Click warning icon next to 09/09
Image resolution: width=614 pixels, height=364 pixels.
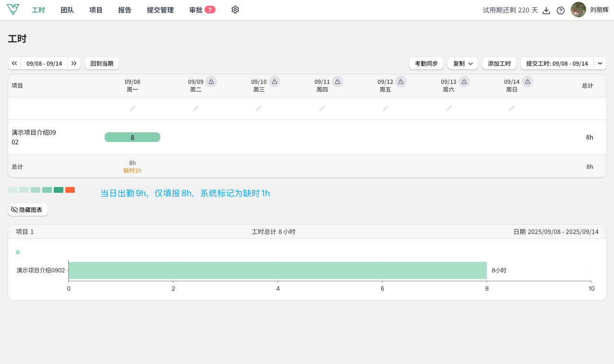(x=211, y=82)
